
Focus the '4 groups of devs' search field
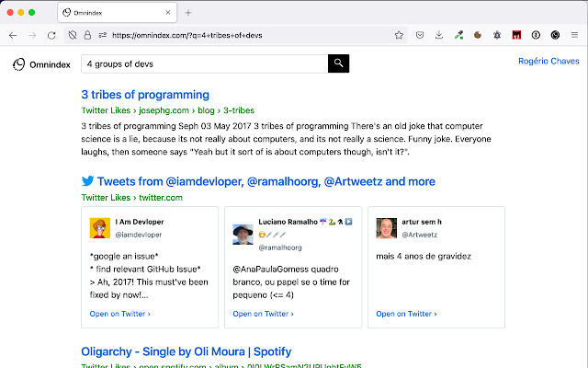204,63
